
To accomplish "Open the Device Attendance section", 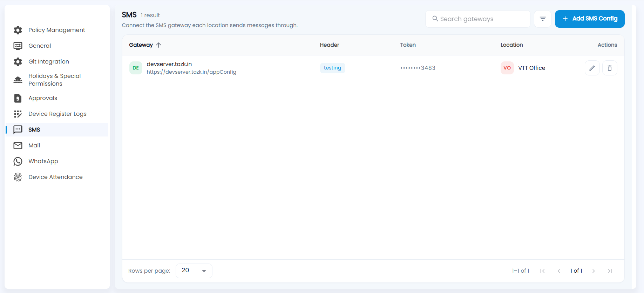I will coord(57,177).
